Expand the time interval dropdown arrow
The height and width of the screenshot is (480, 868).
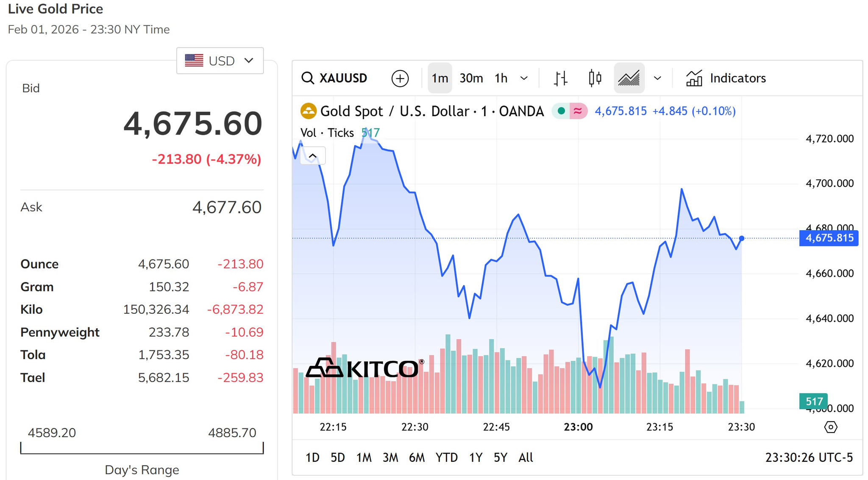point(524,78)
